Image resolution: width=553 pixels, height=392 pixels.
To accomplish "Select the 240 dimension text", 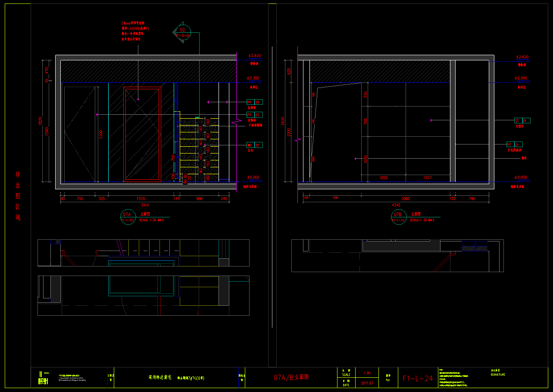I will tap(224, 199).
